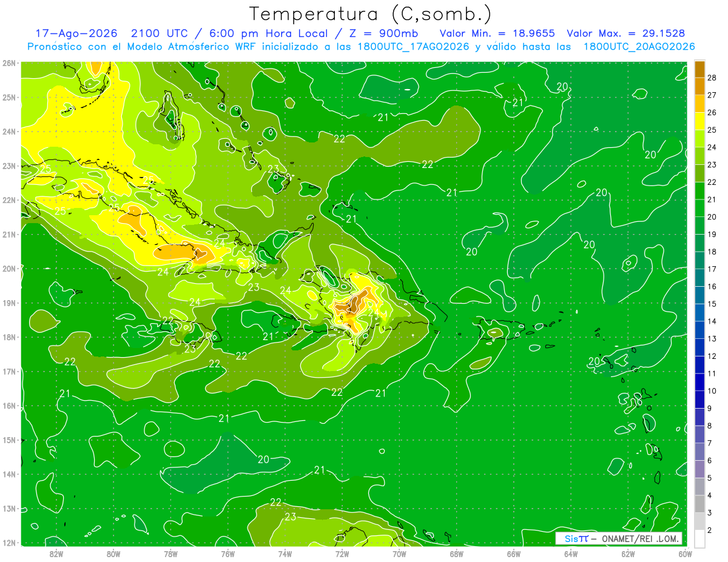Screen dimensions: 728x562
Task: Click the colorbar scale label 18
Action: (x=713, y=252)
